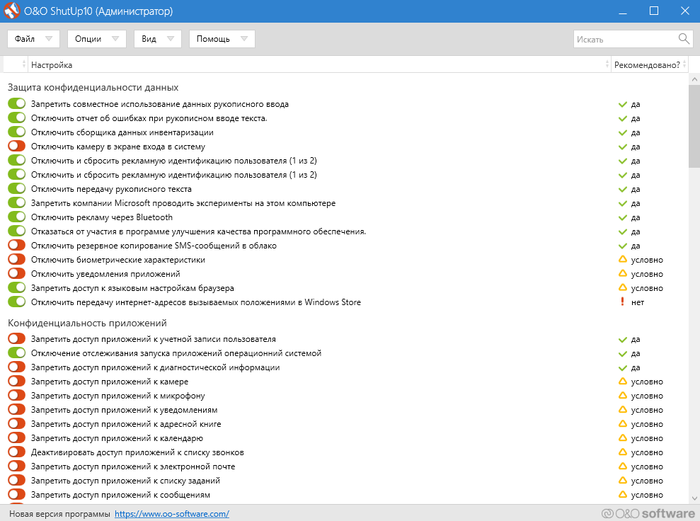Click warning triangle beside доступ приложений к уведомлениям
This screenshot has width=700, height=521.
click(622, 409)
